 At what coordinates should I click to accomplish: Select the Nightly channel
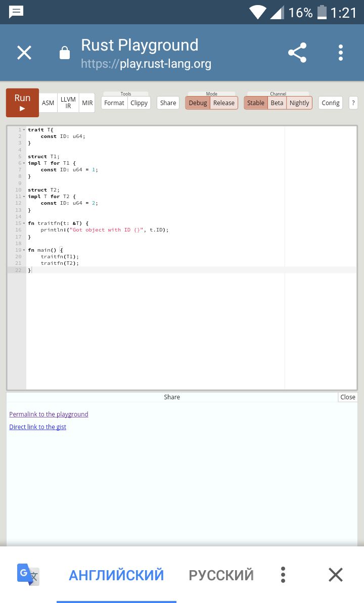(x=299, y=103)
